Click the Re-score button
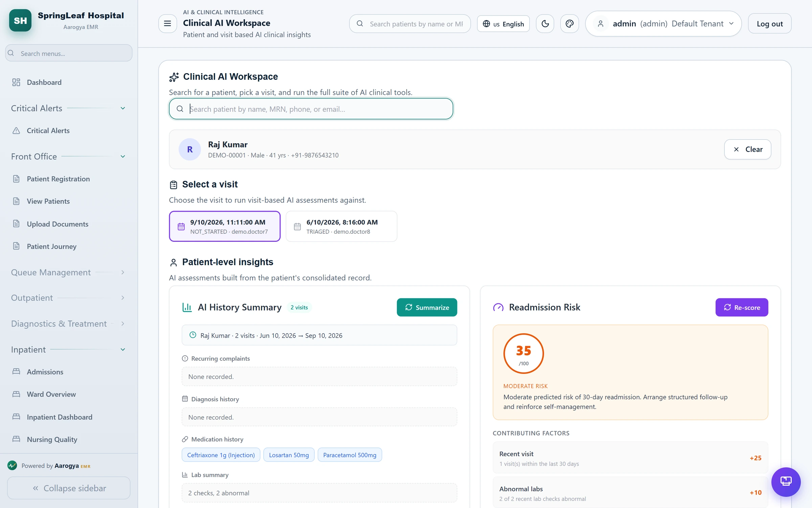The width and height of the screenshot is (812, 508). pos(742,307)
